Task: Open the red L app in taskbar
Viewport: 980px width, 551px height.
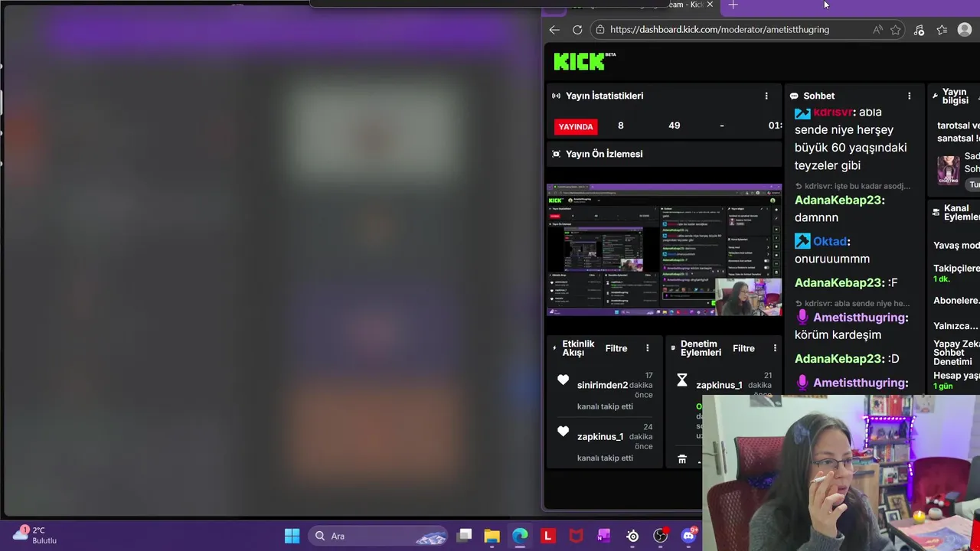Action: (548, 536)
